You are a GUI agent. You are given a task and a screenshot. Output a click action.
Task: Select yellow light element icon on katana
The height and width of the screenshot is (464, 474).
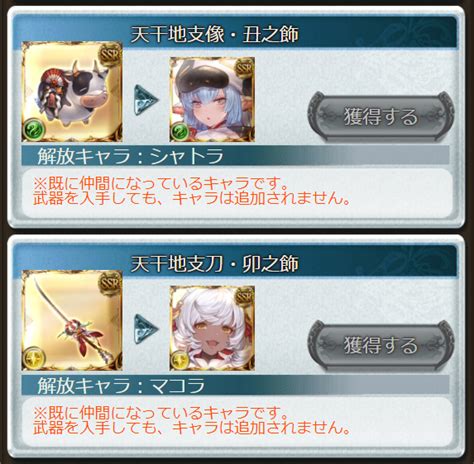click(x=34, y=359)
